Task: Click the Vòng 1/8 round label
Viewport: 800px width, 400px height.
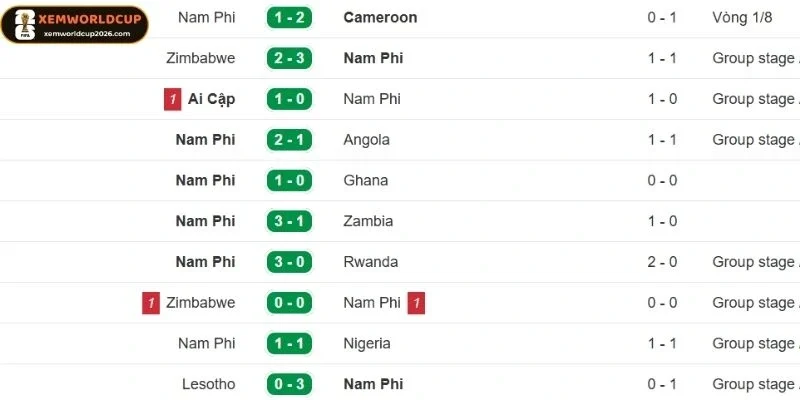Action: pos(741,17)
